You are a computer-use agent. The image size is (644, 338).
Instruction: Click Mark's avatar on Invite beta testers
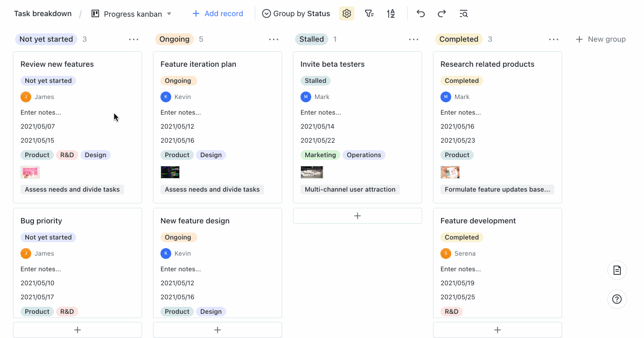point(305,96)
